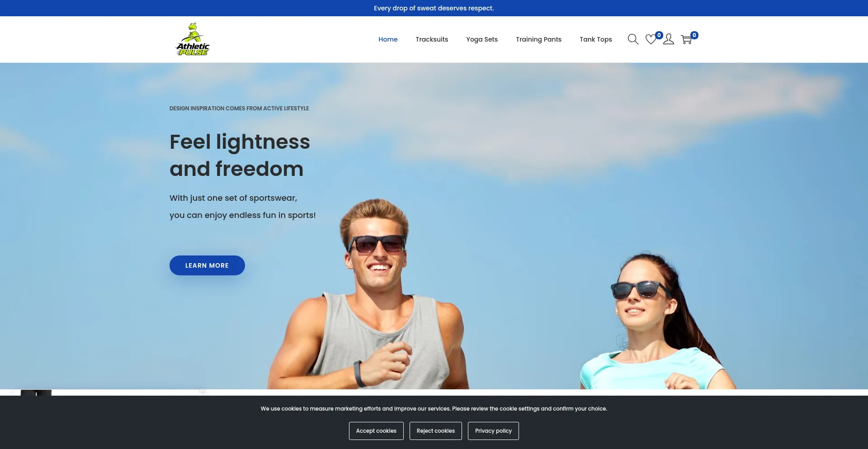Select the Home navigation item

point(388,39)
